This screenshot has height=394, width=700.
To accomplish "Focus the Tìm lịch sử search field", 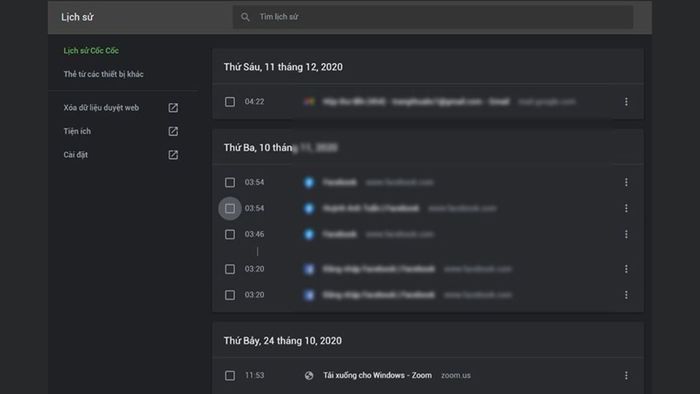I will [433, 17].
